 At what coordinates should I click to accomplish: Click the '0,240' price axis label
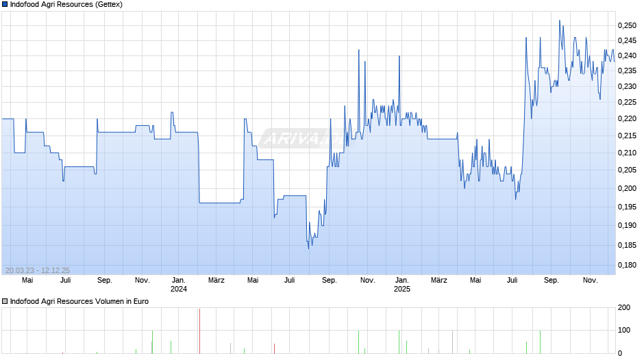(627, 56)
